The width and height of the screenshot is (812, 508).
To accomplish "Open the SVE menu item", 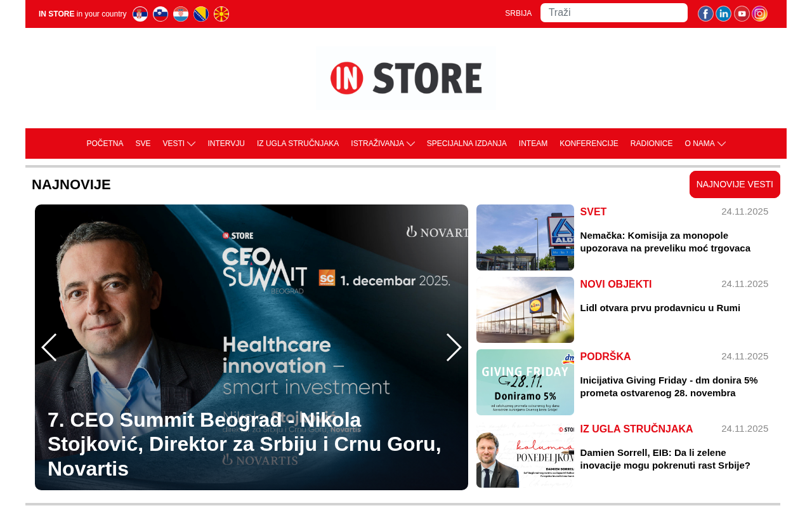I will point(143,144).
